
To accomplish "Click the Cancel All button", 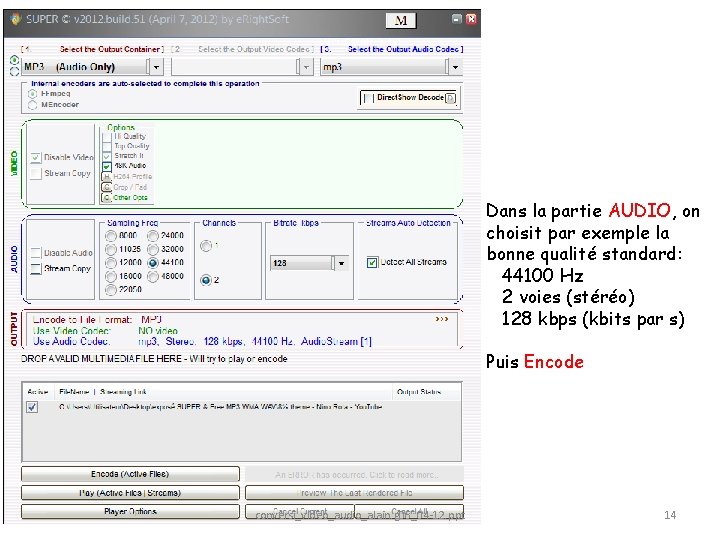I will pyautogui.click(x=409, y=512).
